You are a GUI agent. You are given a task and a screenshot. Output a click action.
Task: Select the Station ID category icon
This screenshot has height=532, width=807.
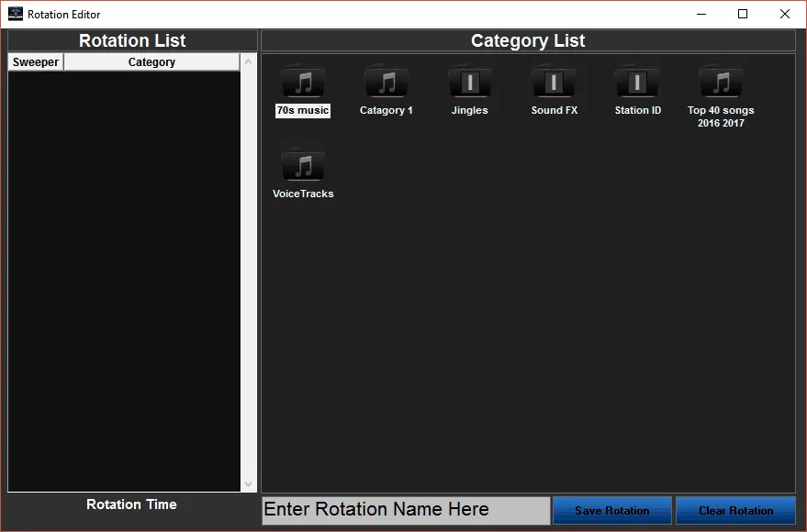(x=637, y=83)
